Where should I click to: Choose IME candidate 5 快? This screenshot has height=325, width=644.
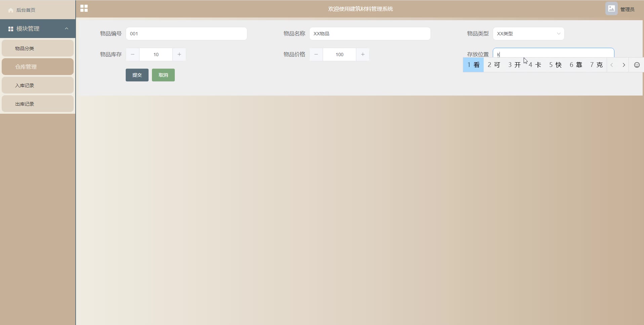(556, 65)
